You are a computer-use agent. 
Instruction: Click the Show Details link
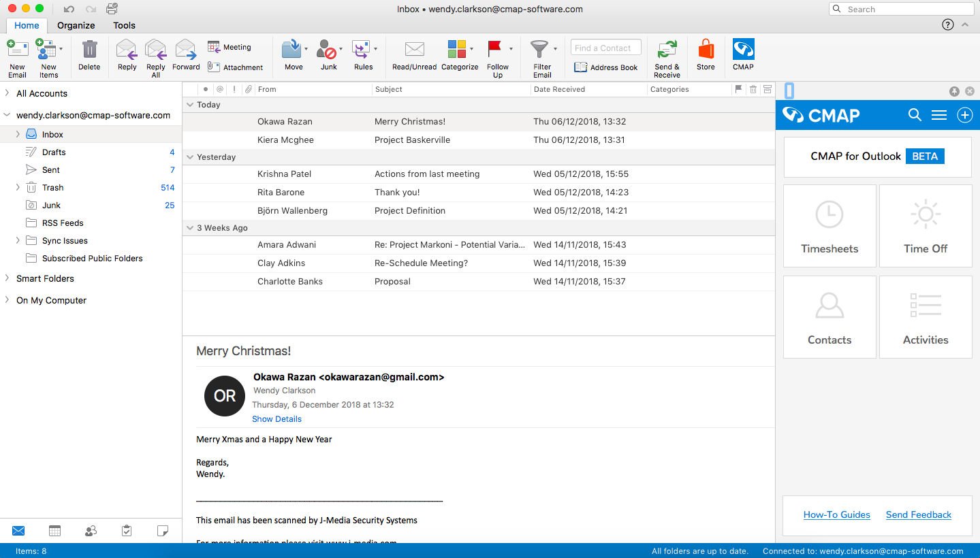[x=276, y=419]
